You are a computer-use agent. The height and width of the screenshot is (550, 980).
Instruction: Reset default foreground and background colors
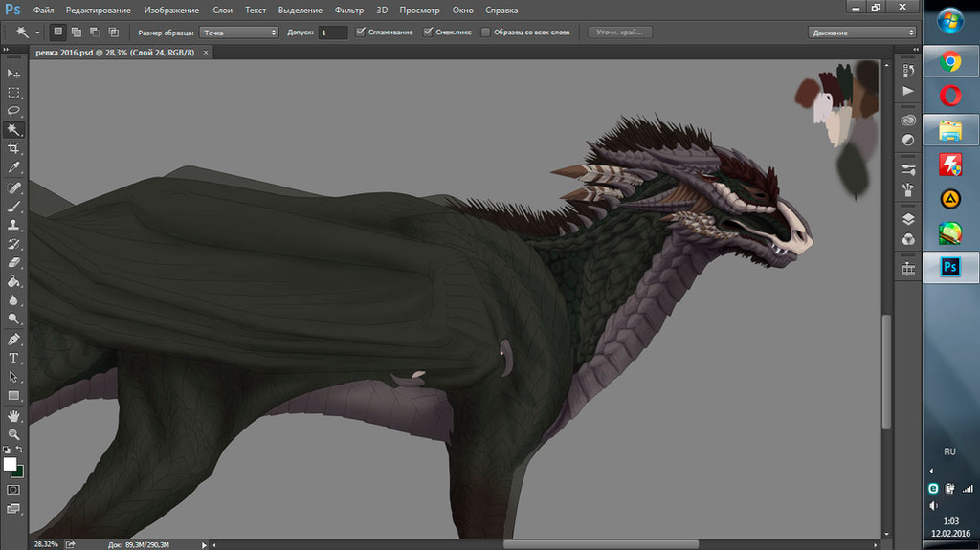coord(7,450)
